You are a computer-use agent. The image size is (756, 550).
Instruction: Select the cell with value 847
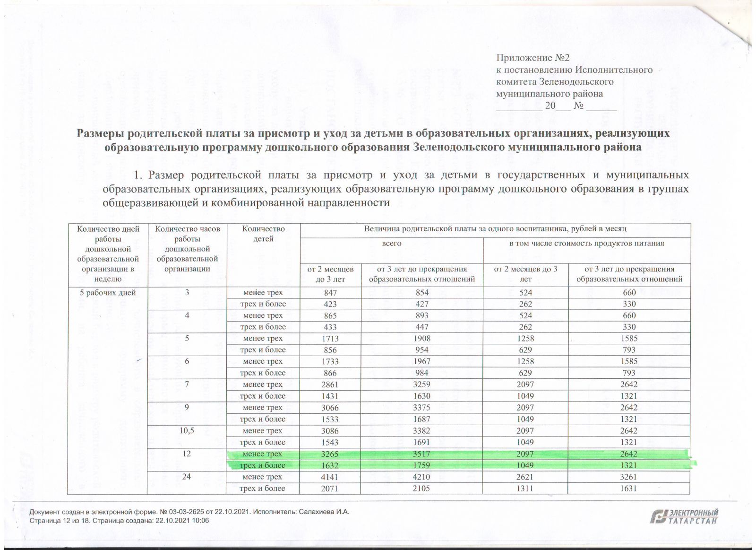coord(330,293)
